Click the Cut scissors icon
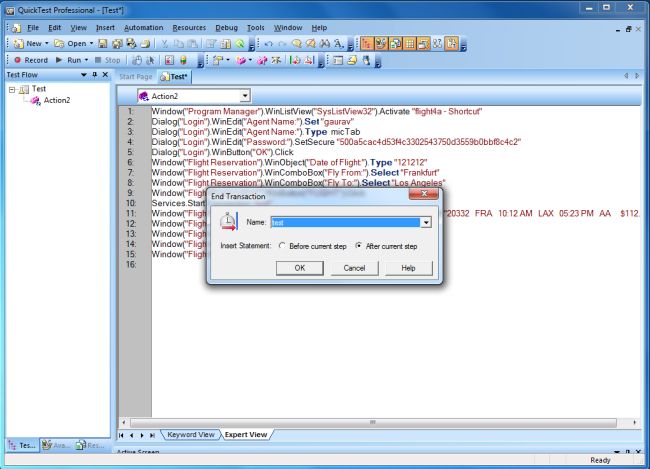The width and height of the screenshot is (650, 469). [165, 44]
